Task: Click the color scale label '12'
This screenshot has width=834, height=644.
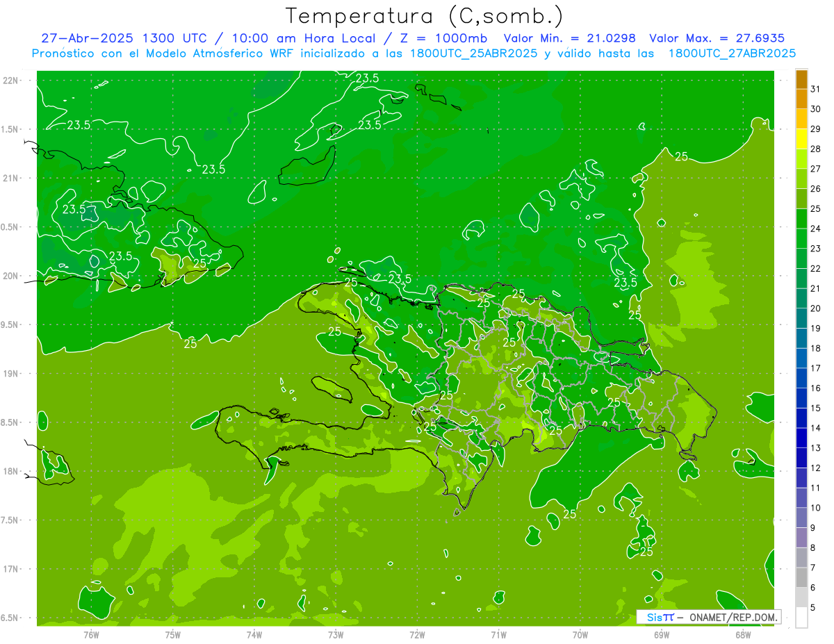Action: 816,468
